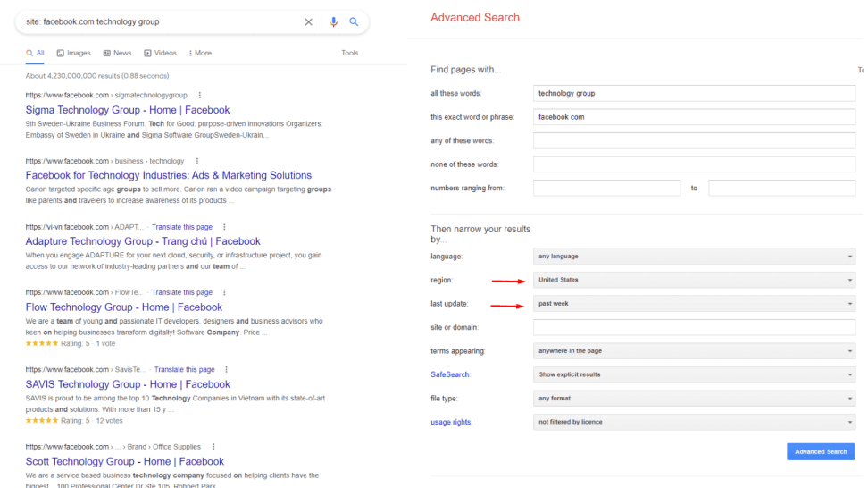Open Sigma Technology Group result link
This screenshot has height=488, width=868.
coord(128,110)
